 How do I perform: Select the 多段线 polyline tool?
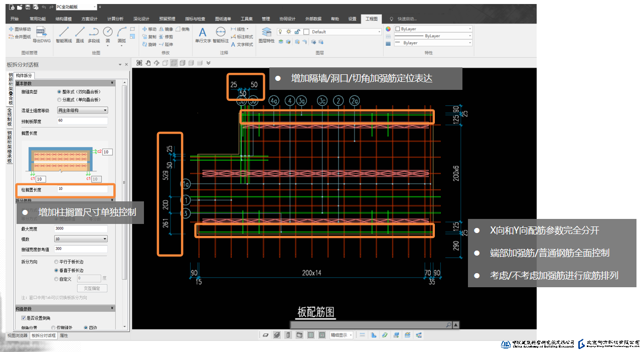click(x=94, y=34)
